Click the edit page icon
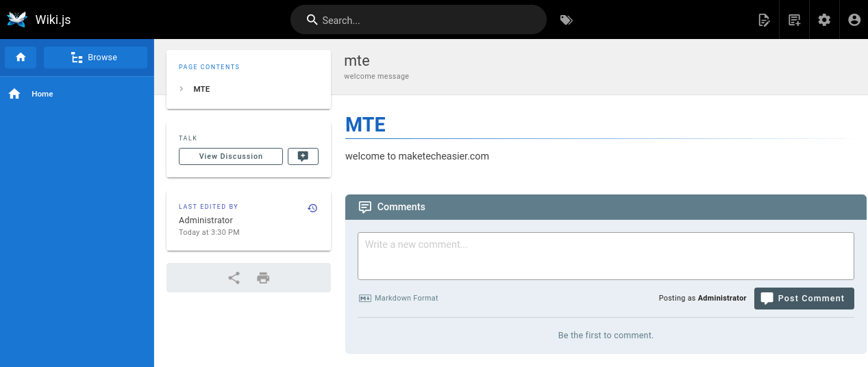Viewport: 868px width, 367px height. (x=764, y=20)
